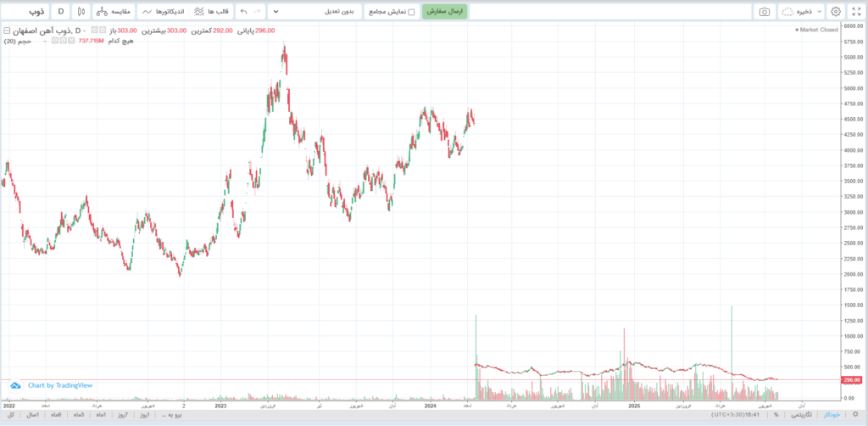Screen dimensions: 868x426
Task: Open chart settings gear in top toolbar
Action: pyautogui.click(x=836, y=12)
